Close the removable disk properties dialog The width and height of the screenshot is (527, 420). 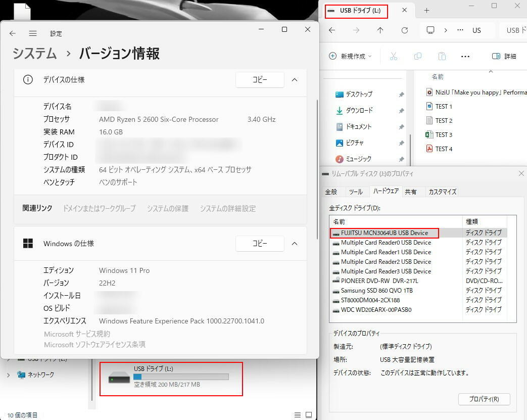(x=521, y=173)
